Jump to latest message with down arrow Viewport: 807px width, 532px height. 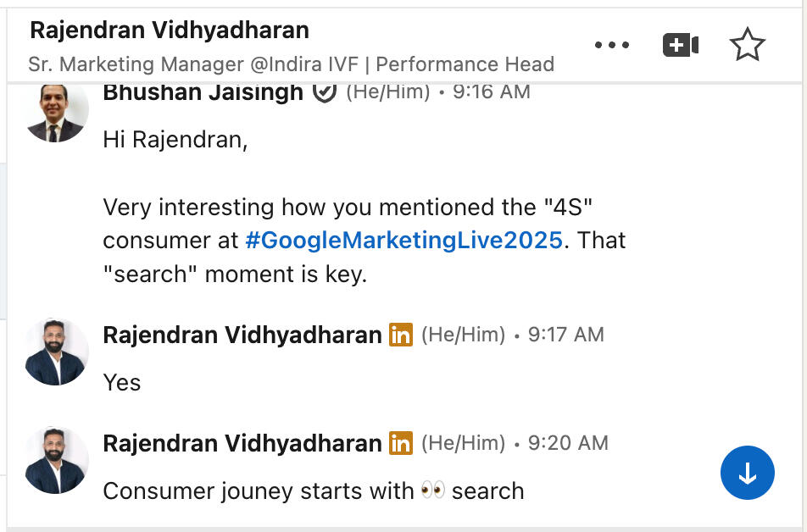click(x=747, y=474)
